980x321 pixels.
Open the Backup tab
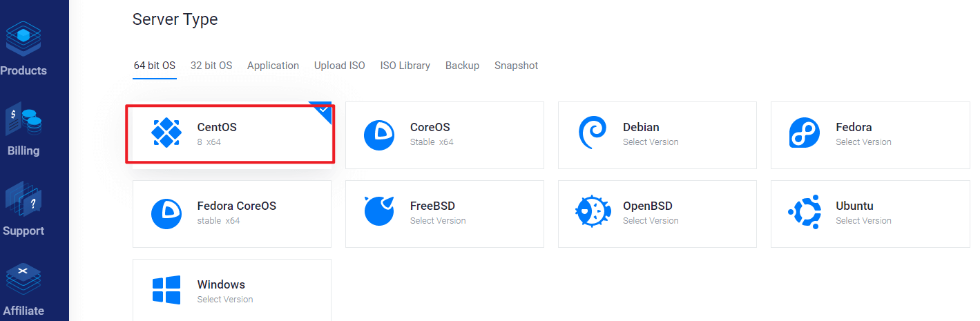tap(462, 66)
